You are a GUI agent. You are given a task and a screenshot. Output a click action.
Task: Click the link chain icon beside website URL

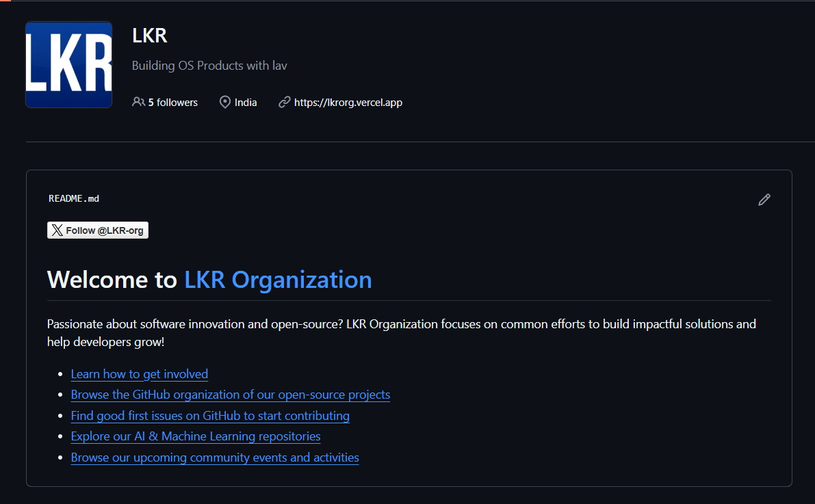pyautogui.click(x=284, y=103)
